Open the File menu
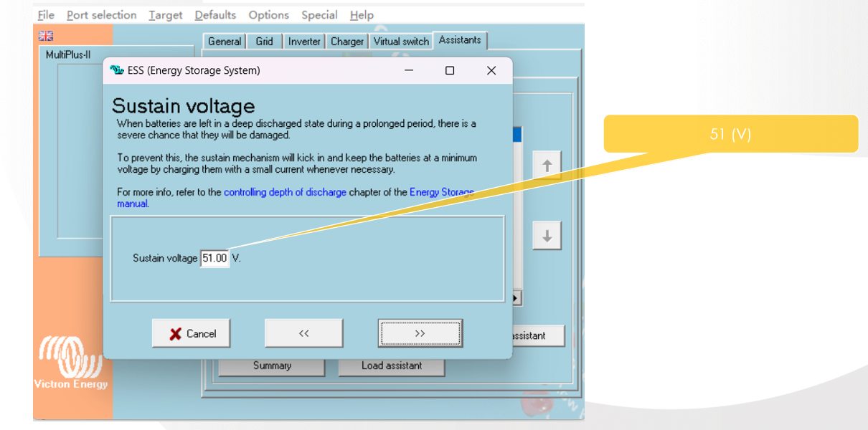The image size is (868, 430). 45,15
